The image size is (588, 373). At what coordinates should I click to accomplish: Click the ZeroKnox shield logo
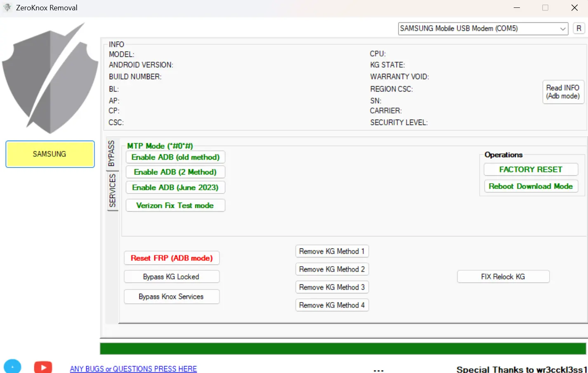tap(50, 78)
